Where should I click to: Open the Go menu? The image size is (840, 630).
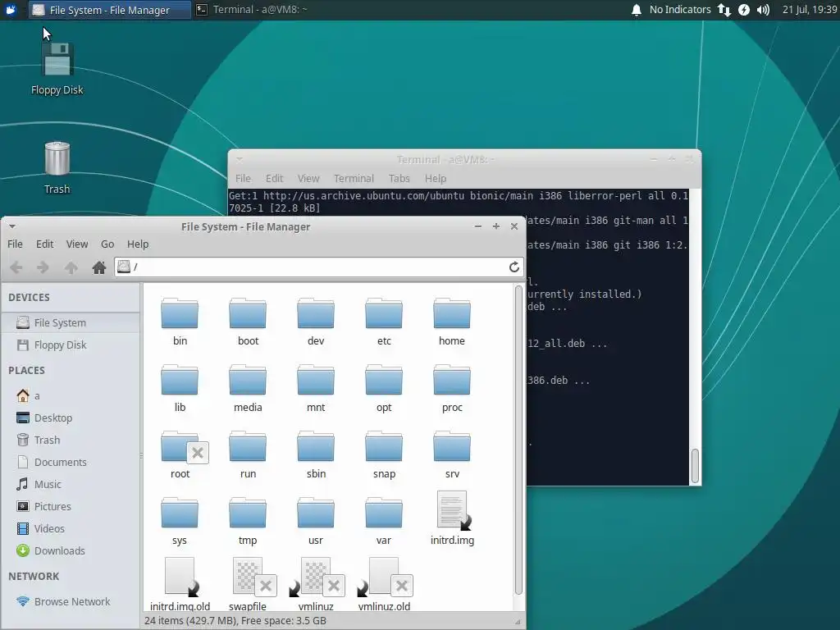(107, 244)
